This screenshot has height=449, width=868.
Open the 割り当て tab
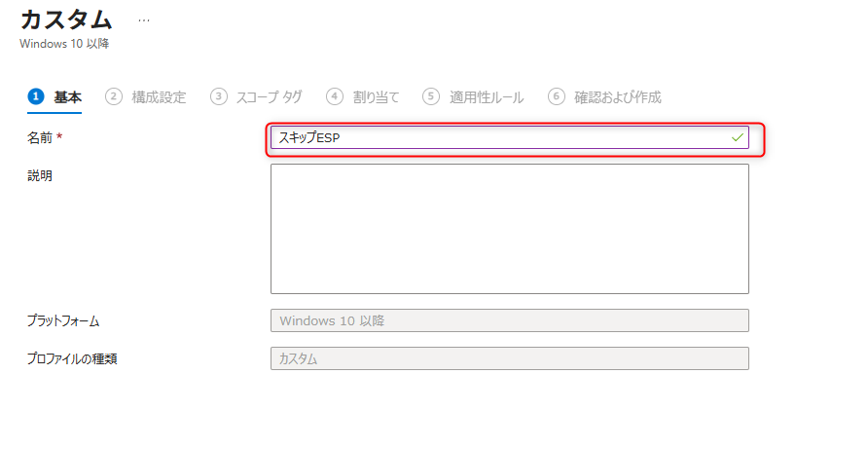click(376, 96)
